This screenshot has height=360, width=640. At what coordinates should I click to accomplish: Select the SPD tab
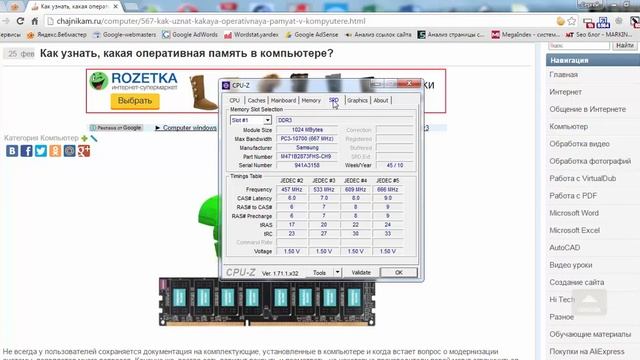click(334, 100)
